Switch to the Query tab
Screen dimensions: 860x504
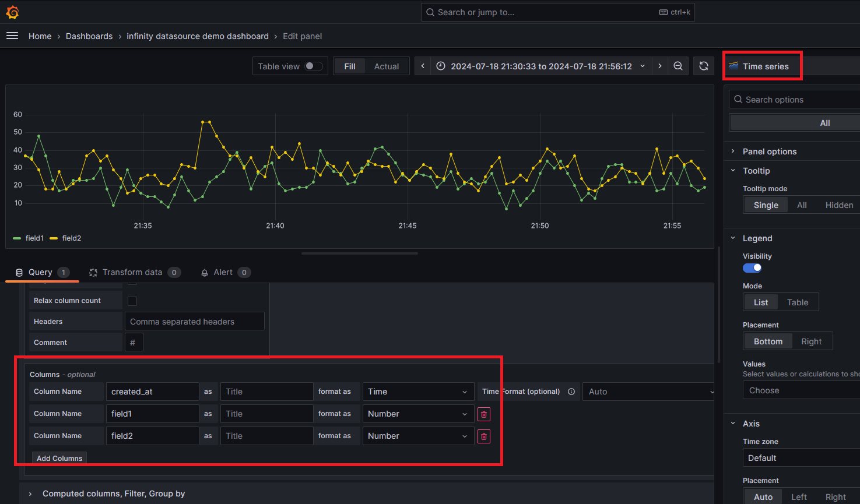42,272
